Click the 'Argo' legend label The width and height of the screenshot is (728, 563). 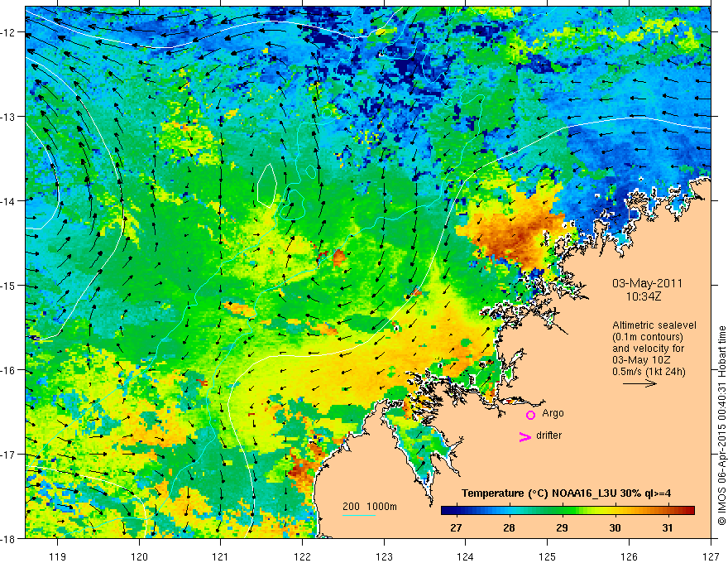(553, 413)
